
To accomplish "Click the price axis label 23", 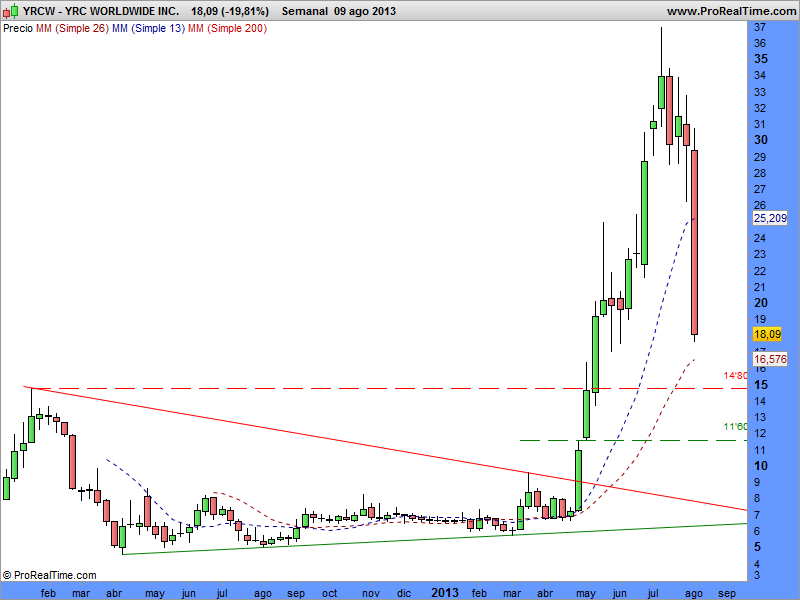I will [x=760, y=254].
